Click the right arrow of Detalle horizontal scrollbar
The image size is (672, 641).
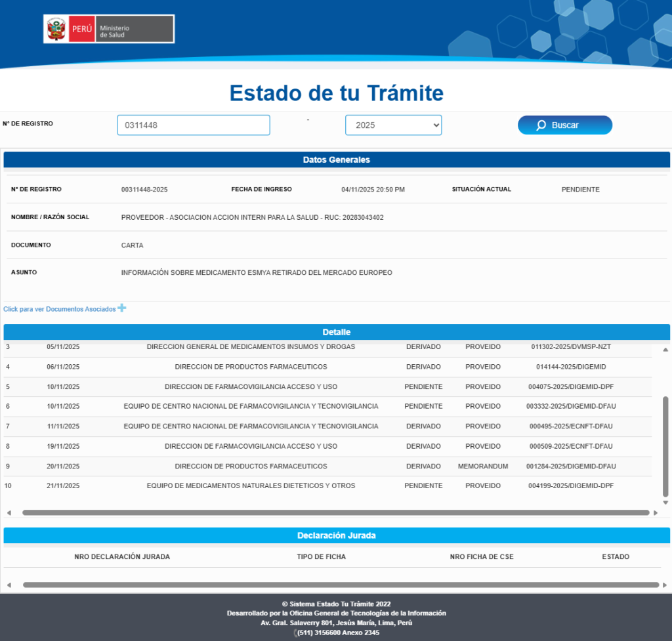(656, 513)
